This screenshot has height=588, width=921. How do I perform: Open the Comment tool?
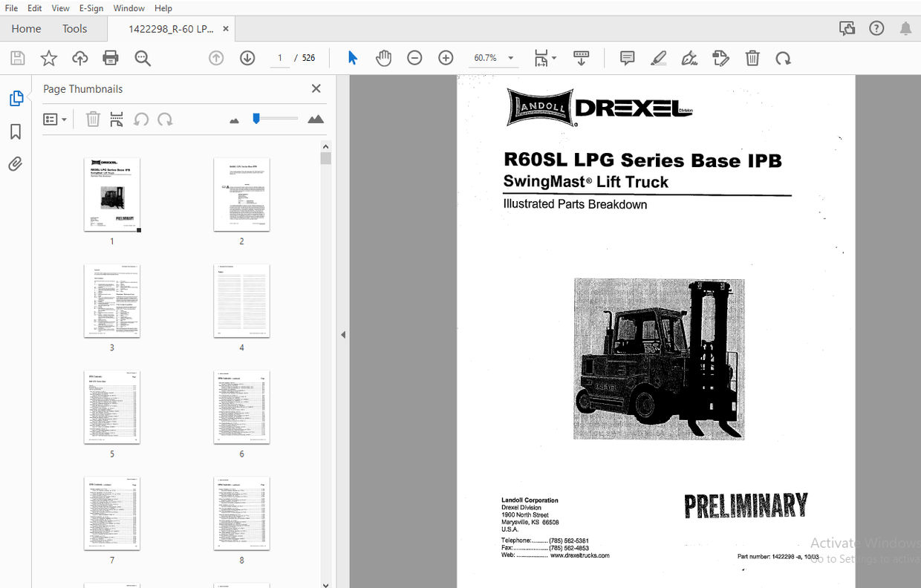(627, 57)
